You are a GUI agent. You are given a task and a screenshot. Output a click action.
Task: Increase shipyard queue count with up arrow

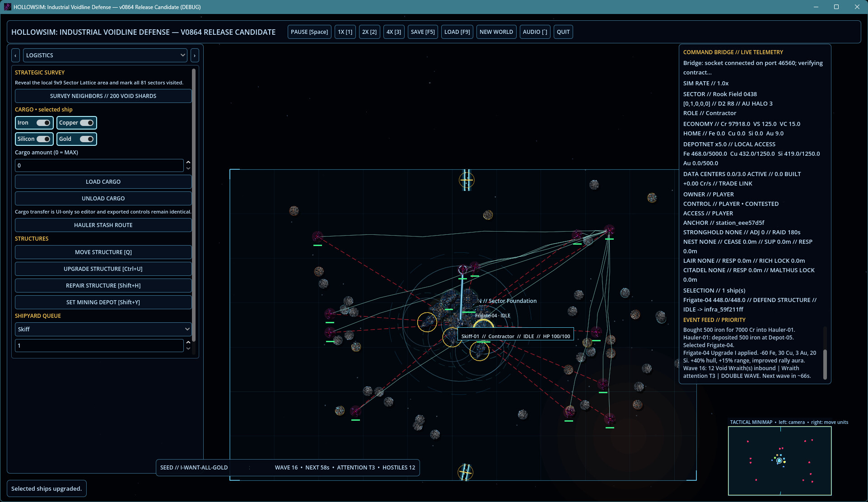pyautogui.click(x=188, y=342)
